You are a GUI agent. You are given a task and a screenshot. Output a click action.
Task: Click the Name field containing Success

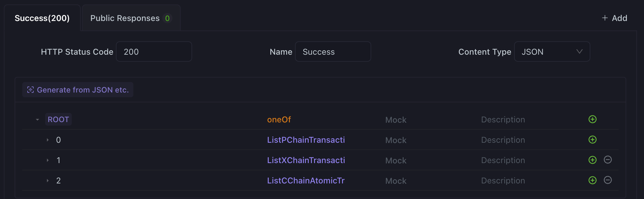333,51
